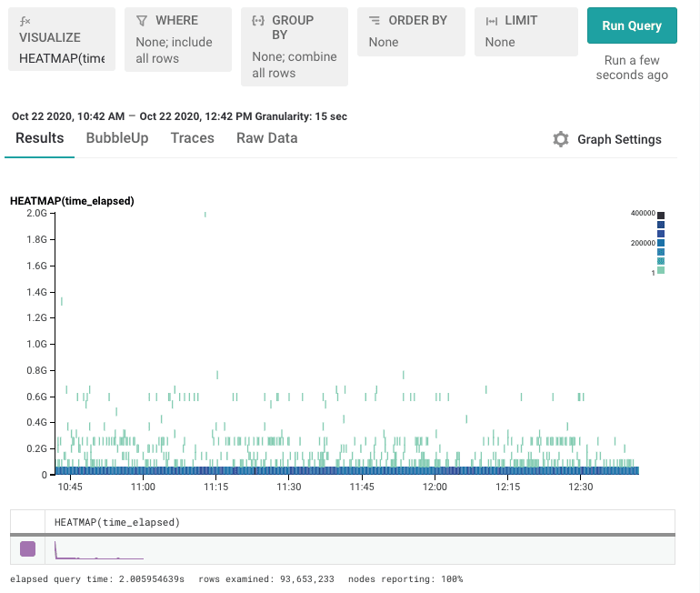Click the LIMIT range icon
This screenshot has height=593, width=700.
491,20
